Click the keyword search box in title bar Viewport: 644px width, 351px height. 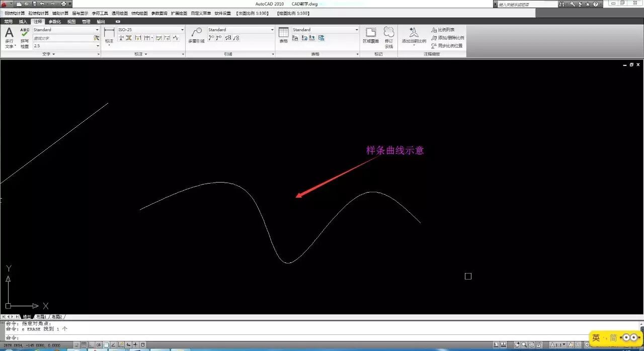pos(527,4)
